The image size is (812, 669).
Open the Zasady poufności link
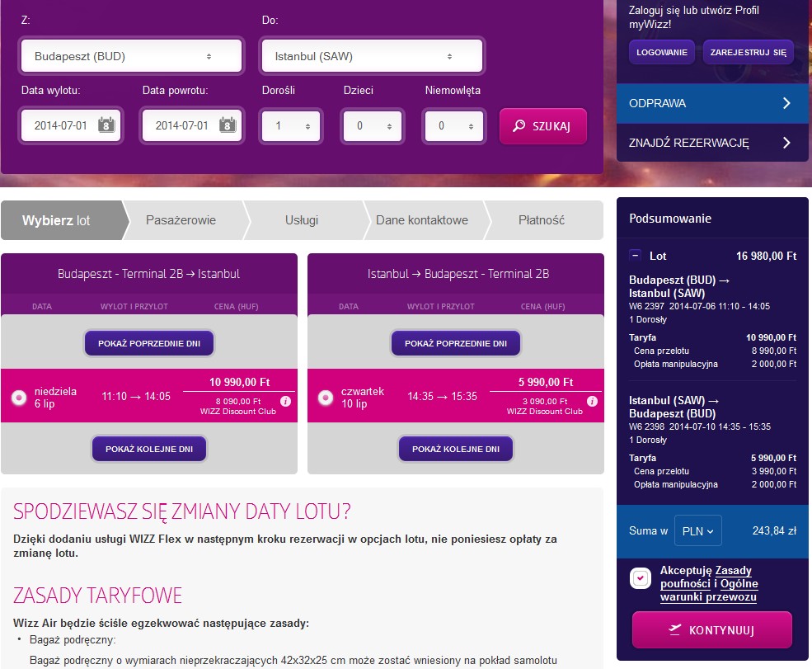click(706, 577)
